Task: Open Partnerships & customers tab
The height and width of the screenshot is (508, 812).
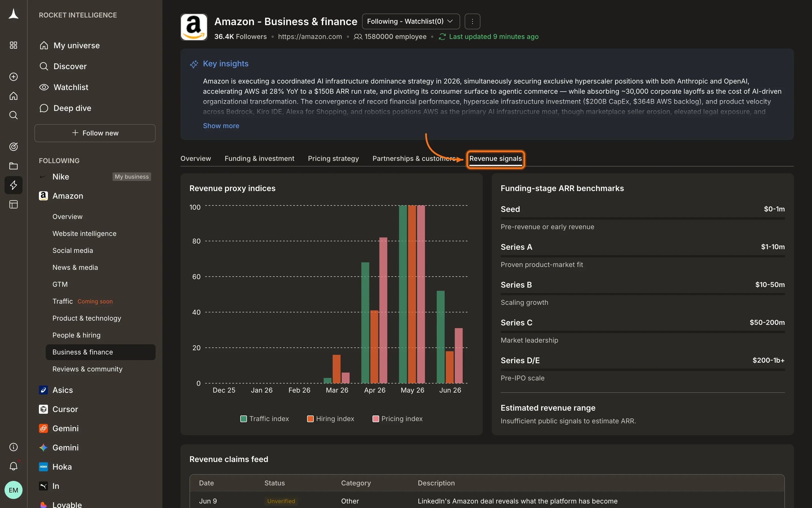Action: tap(414, 159)
